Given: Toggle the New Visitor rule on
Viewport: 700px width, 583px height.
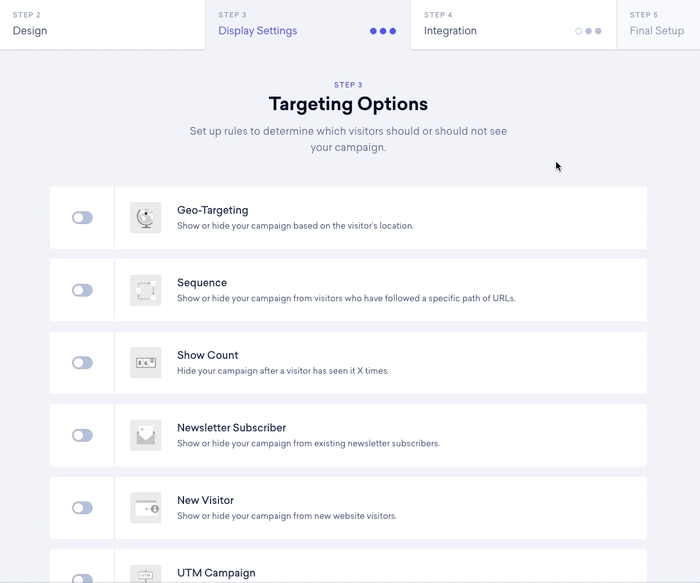Looking at the screenshot, I should tap(82, 508).
